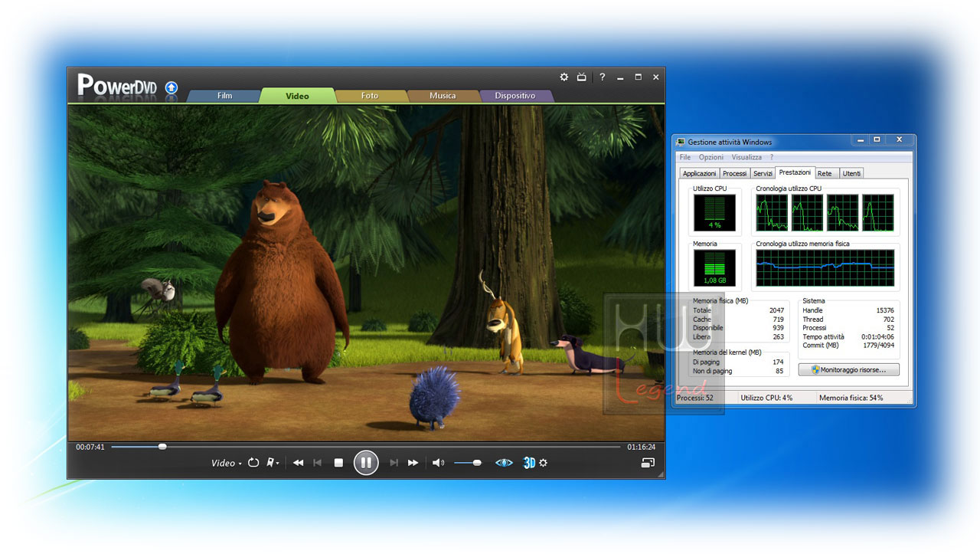Image resolution: width=980 pixels, height=554 pixels.
Task: Jump to the next chapter
Action: tap(394, 463)
